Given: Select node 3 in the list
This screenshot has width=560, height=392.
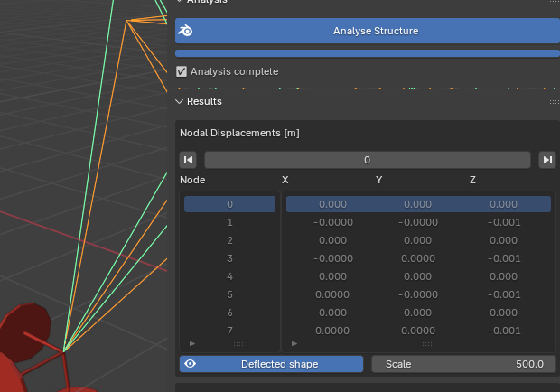Looking at the screenshot, I should 230,258.
